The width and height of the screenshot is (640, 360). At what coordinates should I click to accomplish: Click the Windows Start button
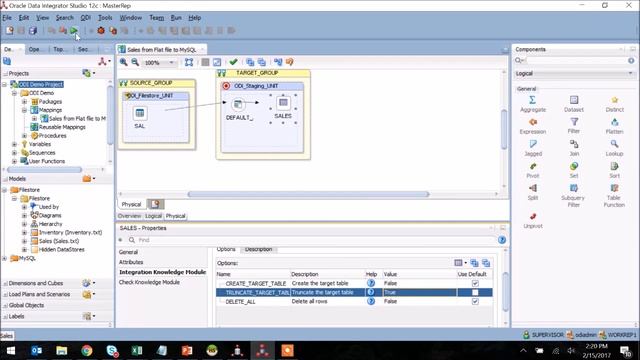11,351
